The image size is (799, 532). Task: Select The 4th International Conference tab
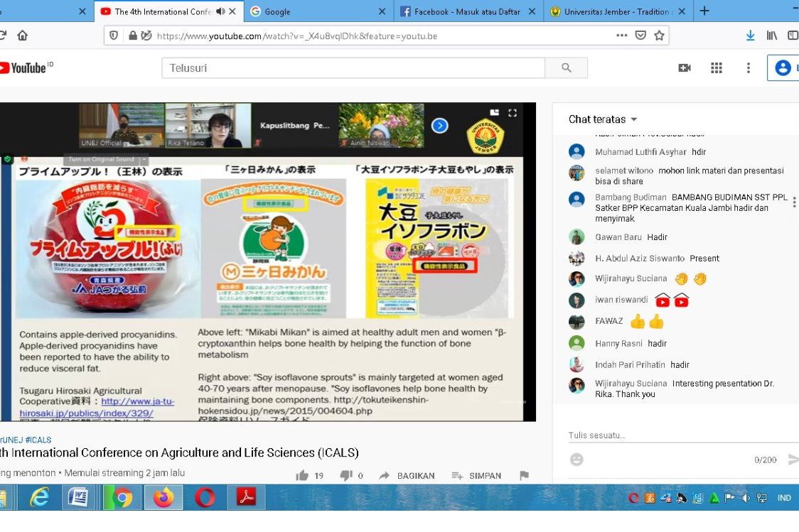[x=169, y=11]
